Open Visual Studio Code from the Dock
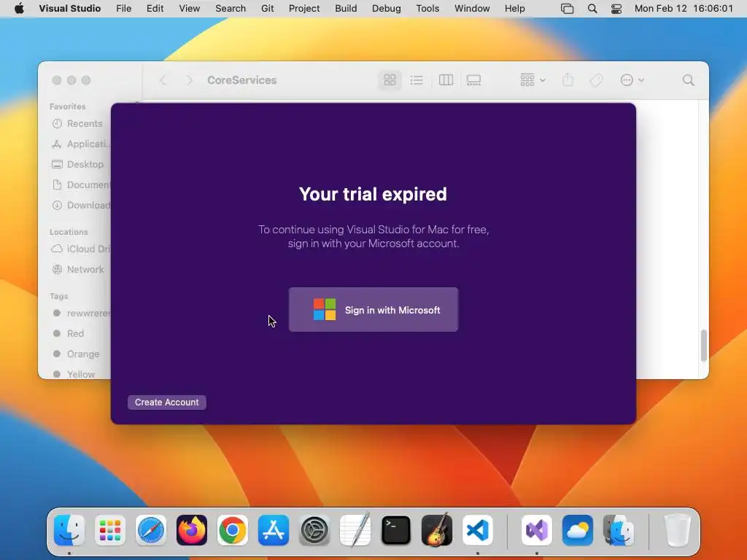 [x=477, y=530]
